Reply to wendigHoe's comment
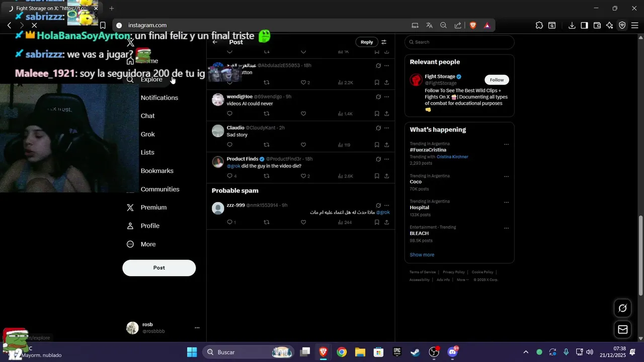Screen dimensions: 644x362 click(x=230, y=114)
